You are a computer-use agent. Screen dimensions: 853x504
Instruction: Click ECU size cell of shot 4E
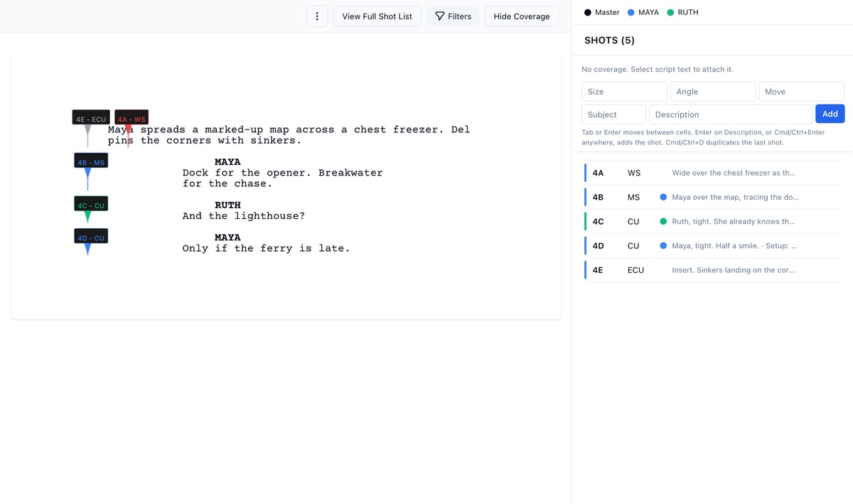tap(636, 270)
